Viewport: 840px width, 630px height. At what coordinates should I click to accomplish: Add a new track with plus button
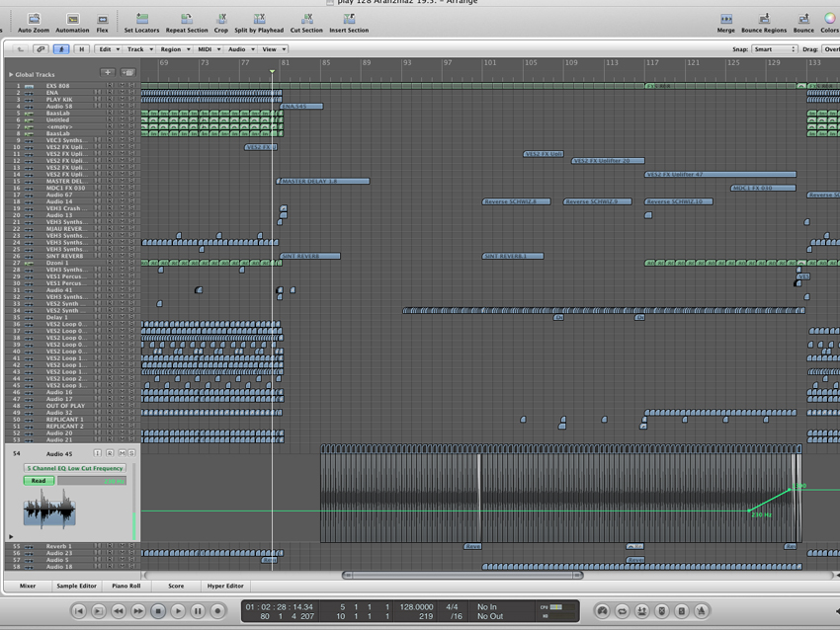click(x=108, y=72)
